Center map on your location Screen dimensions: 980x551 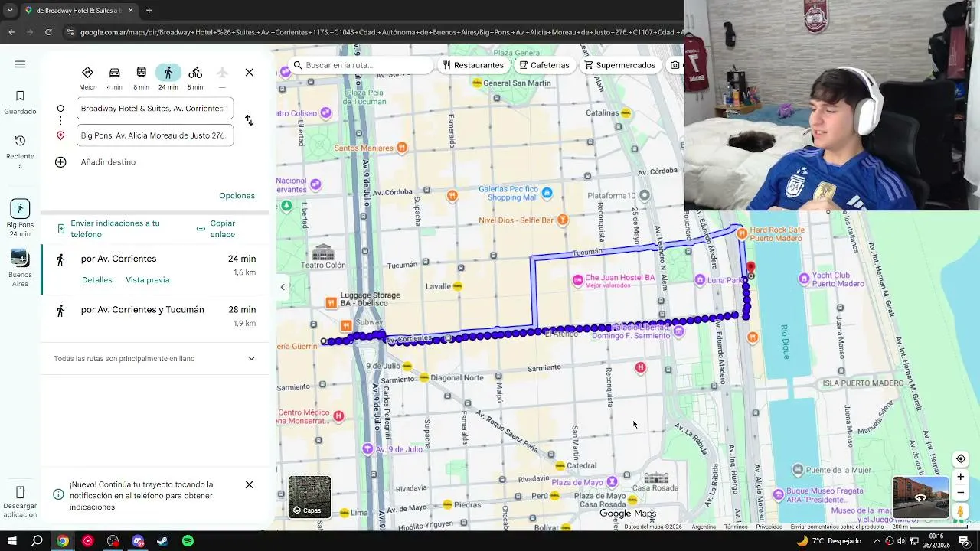(960, 459)
